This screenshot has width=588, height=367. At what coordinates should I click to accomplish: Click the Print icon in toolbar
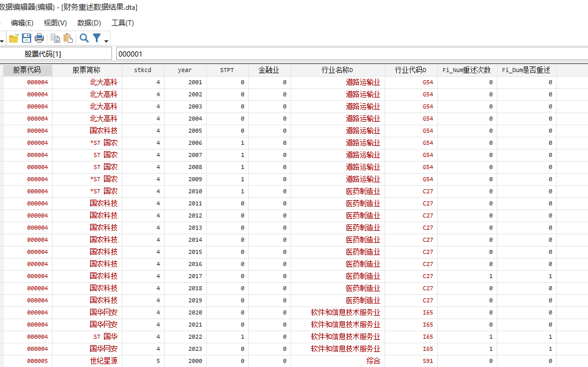tap(39, 38)
